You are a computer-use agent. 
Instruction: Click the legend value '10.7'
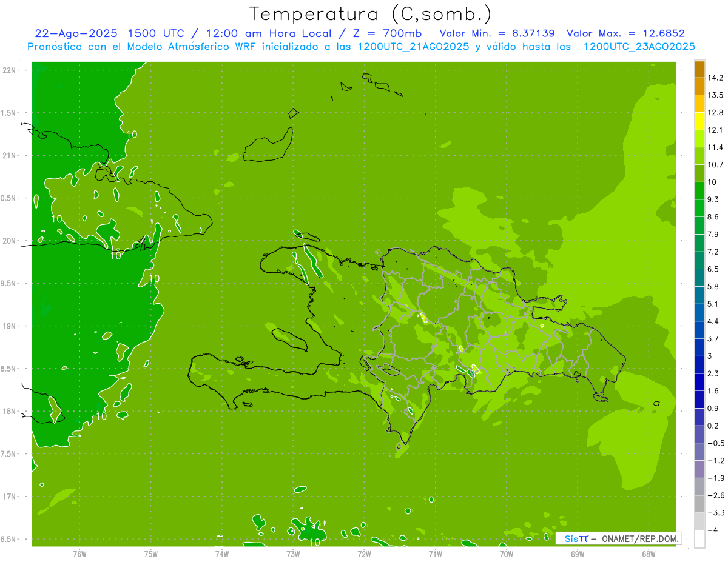tap(715, 165)
